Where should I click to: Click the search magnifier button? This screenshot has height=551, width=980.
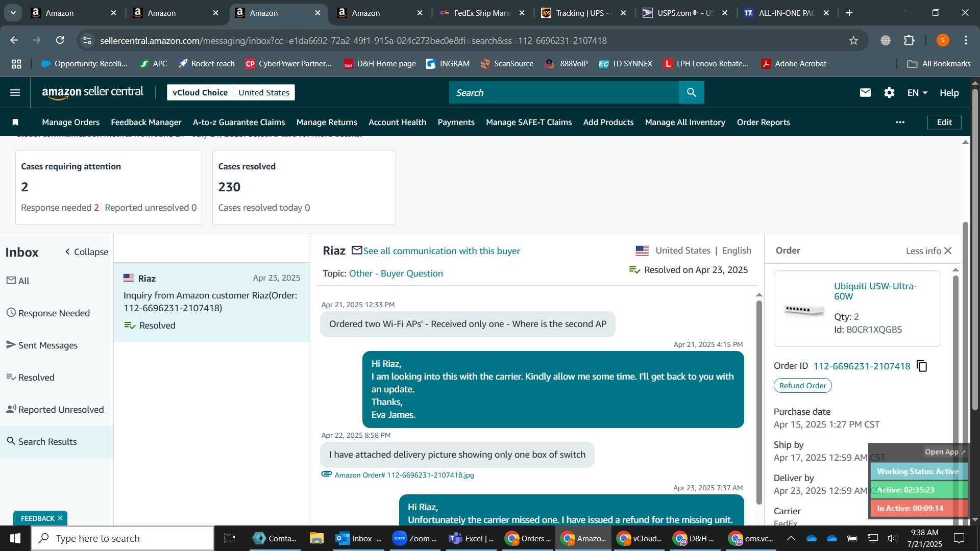click(692, 92)
